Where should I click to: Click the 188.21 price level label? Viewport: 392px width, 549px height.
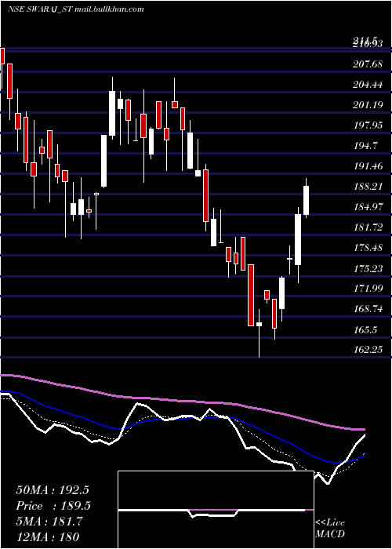tap(368, 187)
